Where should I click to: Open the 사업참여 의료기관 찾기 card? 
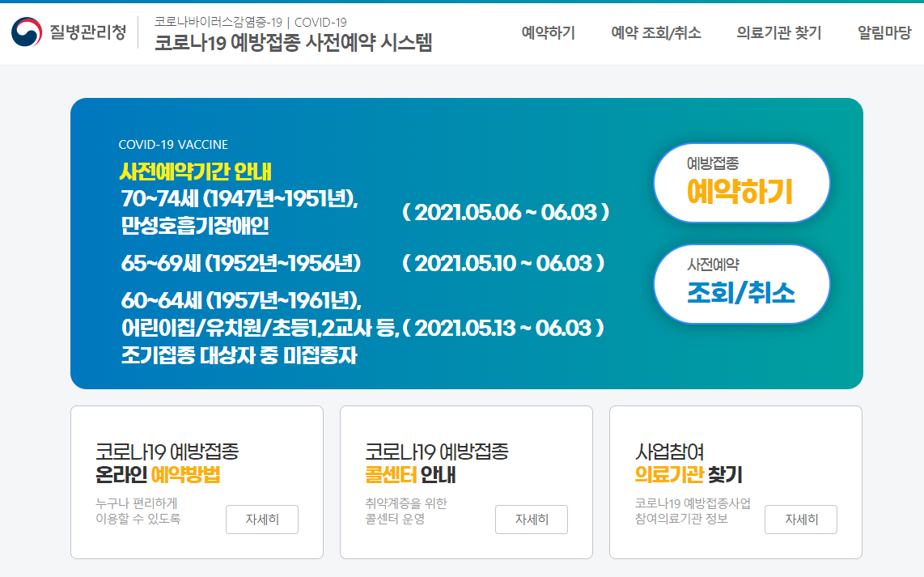736,482
